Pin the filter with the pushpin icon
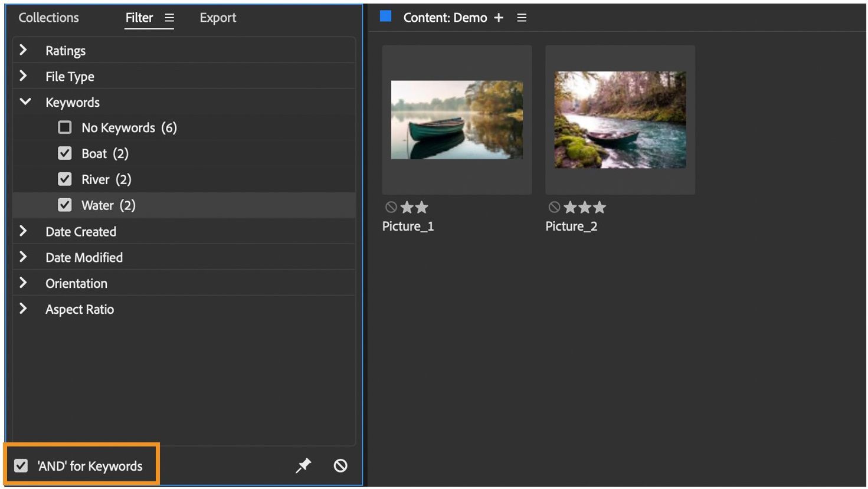 (303, 465)
